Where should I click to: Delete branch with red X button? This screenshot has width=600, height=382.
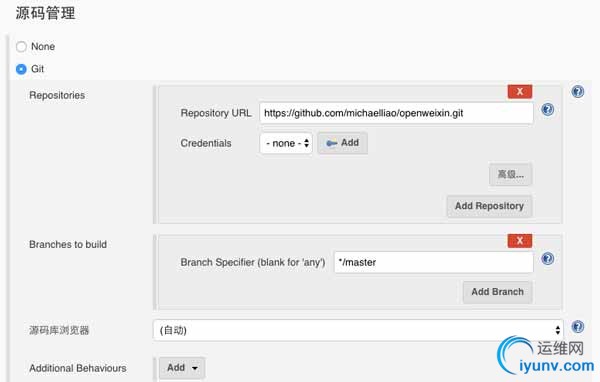point(520,241)
